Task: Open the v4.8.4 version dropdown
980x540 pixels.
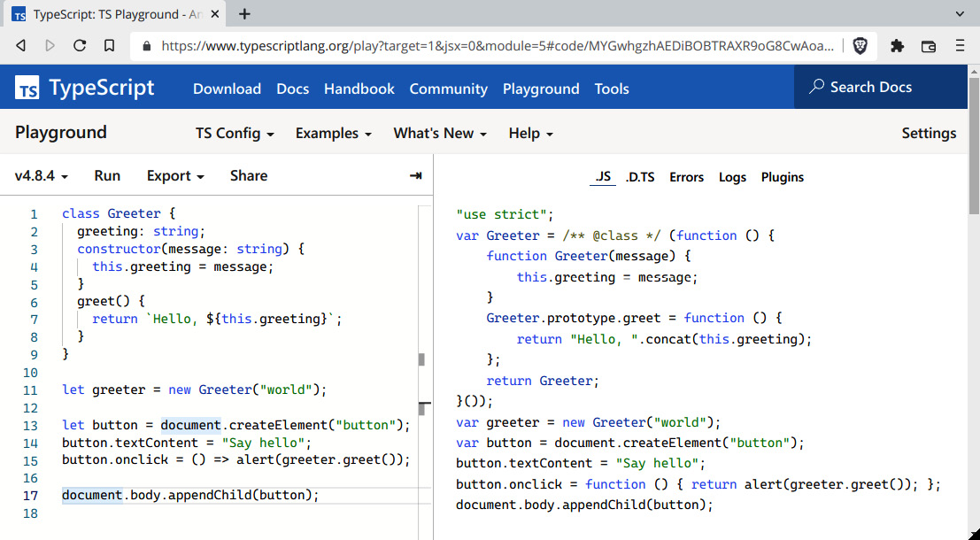Action: pos(41,175)
